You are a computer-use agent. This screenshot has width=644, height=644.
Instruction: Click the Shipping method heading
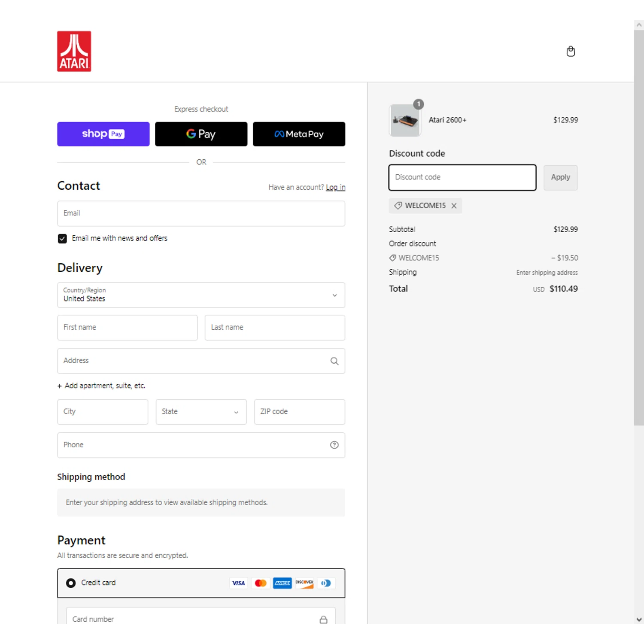[x=91, y=477]
